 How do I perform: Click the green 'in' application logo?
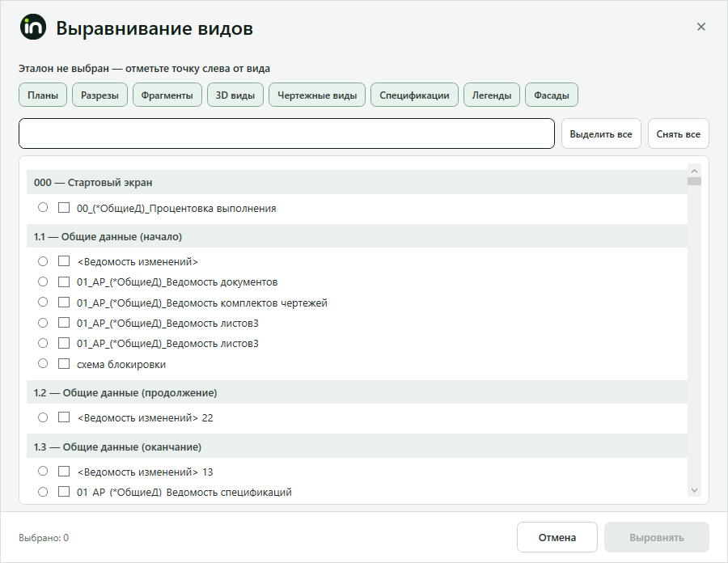(x=33, y=27)
